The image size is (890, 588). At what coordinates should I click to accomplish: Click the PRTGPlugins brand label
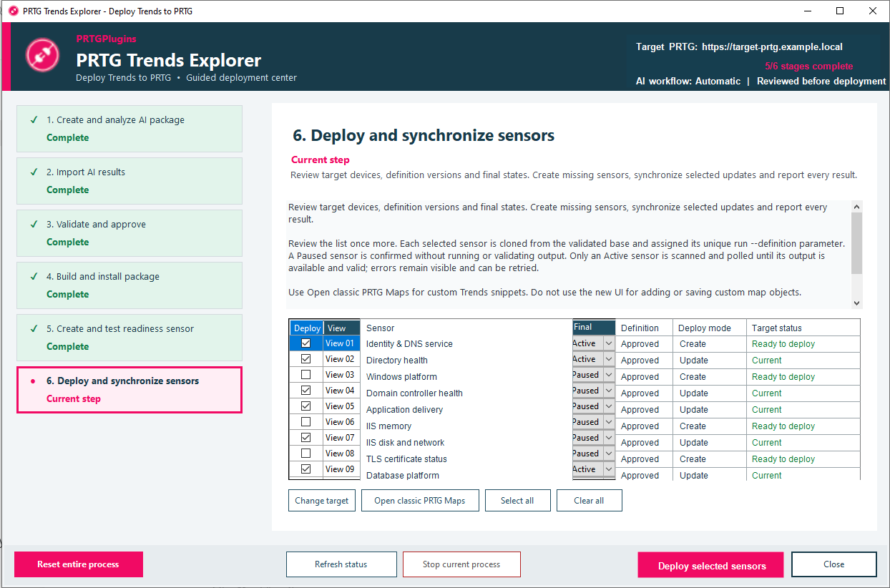(106, 39)
